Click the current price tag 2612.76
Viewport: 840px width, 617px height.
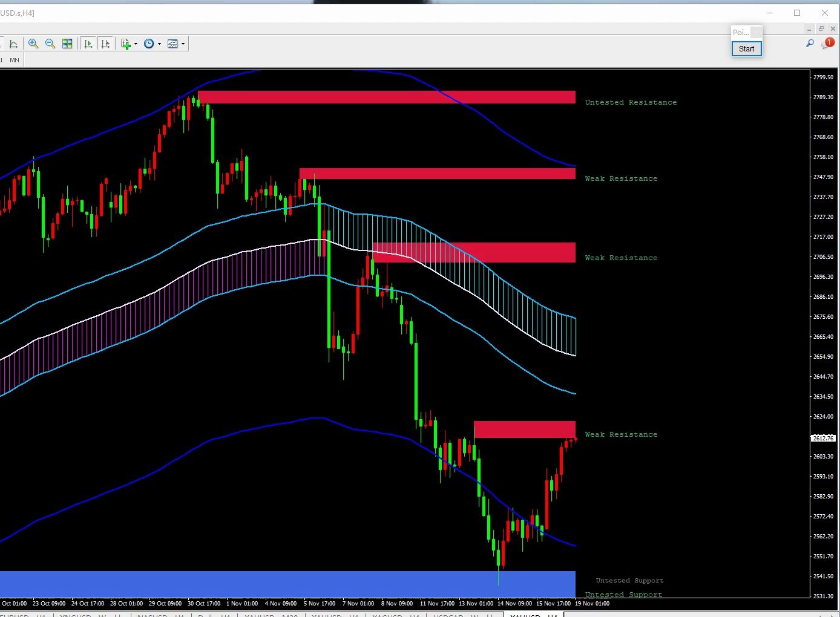pyautogui.click(x=823, y=438)
